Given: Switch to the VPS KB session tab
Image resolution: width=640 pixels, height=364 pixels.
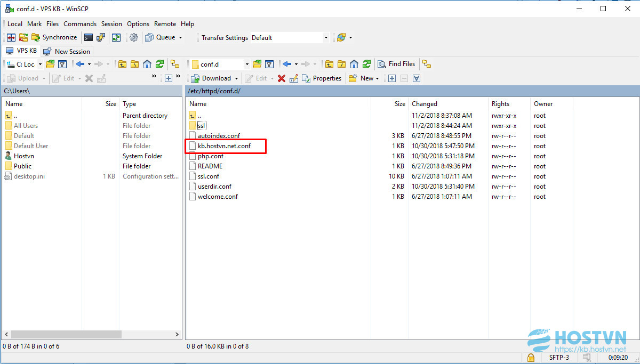Looking at the screenshot, I should click(21, 51).
